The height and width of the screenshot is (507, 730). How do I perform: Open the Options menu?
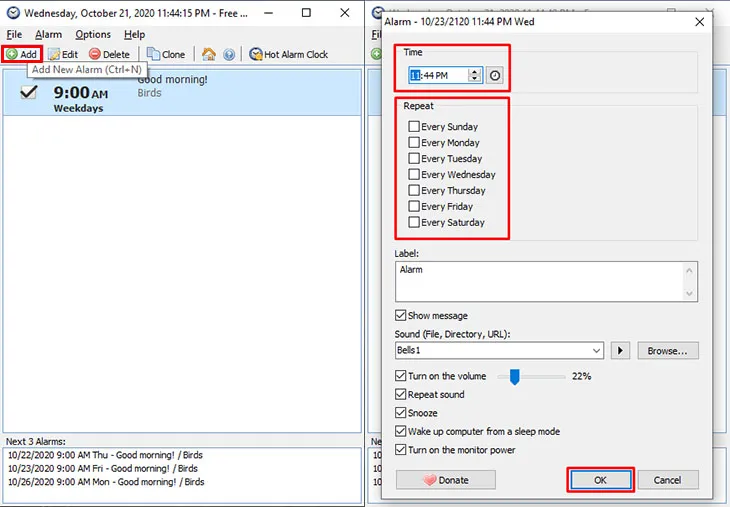pos(93,34)
